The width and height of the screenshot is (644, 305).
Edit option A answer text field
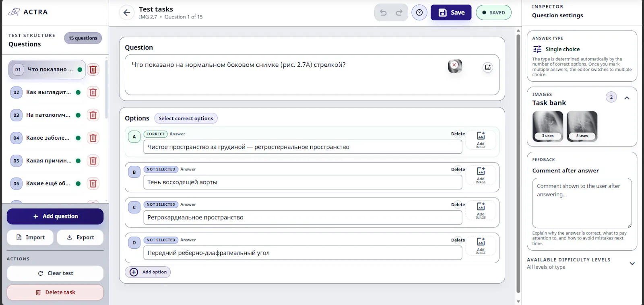303,147
